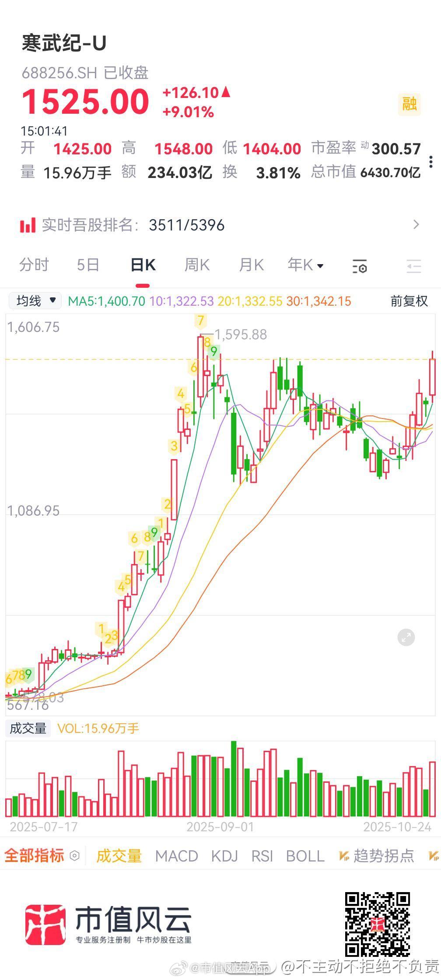Tap the 市值风云 QR code

pyautogui.click(x=377, y=925)
